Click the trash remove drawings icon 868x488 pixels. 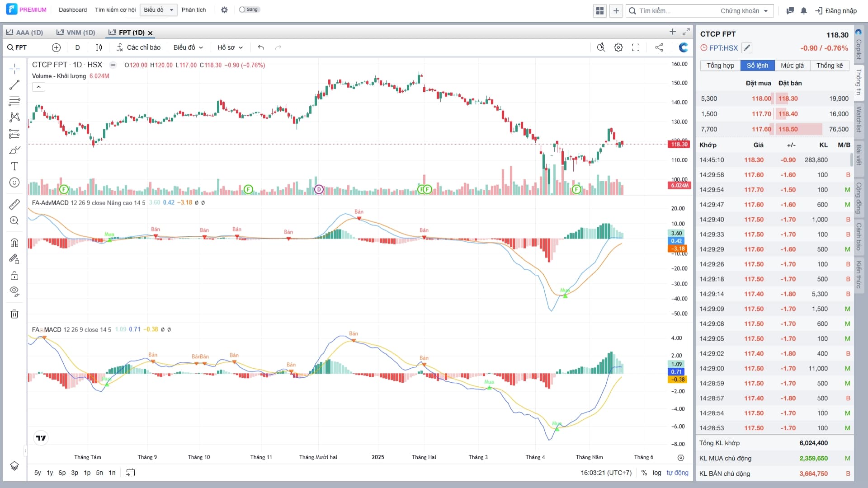[14, 314]
